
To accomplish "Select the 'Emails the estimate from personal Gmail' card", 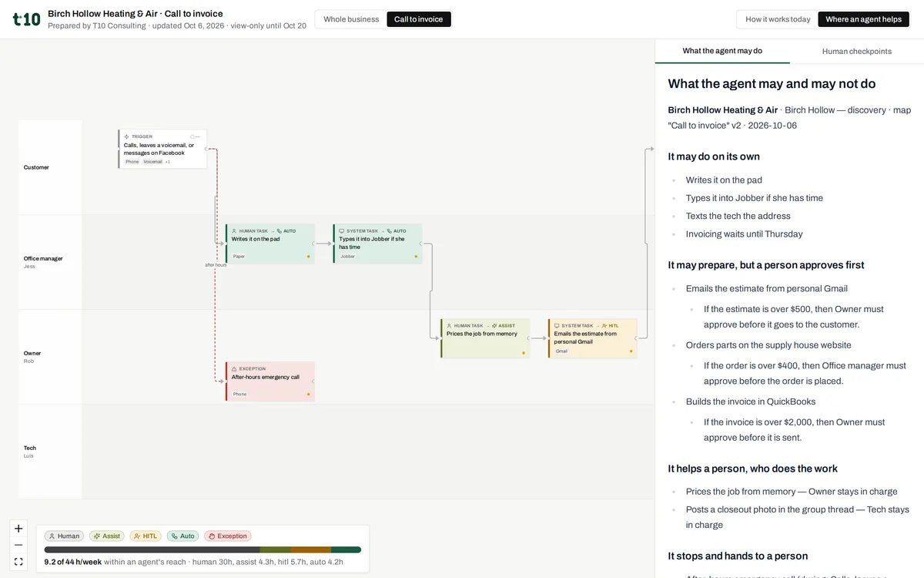I will point(593,338).
